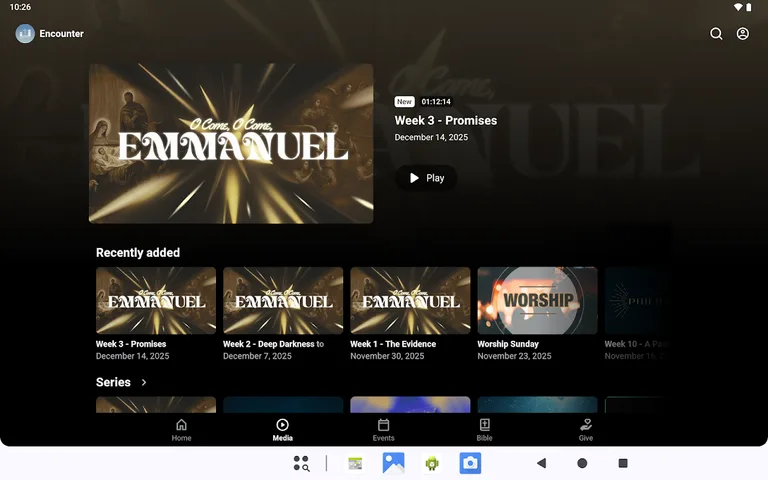The image size is (768, 480).
Task: Open the Series heading
Action: click(x=113, y=382)
